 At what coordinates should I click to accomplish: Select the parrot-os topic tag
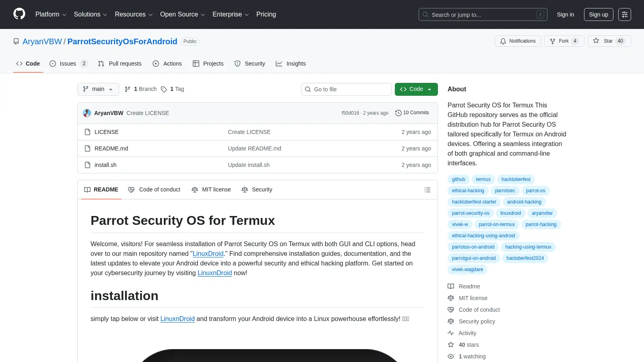coord(535,191)
